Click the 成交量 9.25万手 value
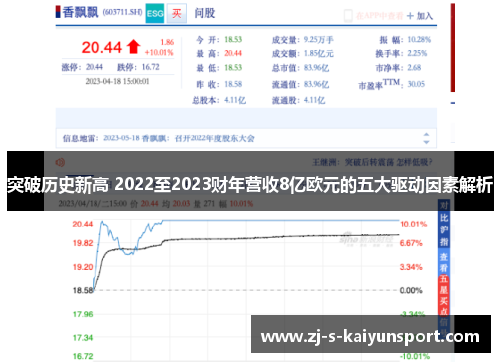Screen dimensions: 500x362 pos(319,40)
